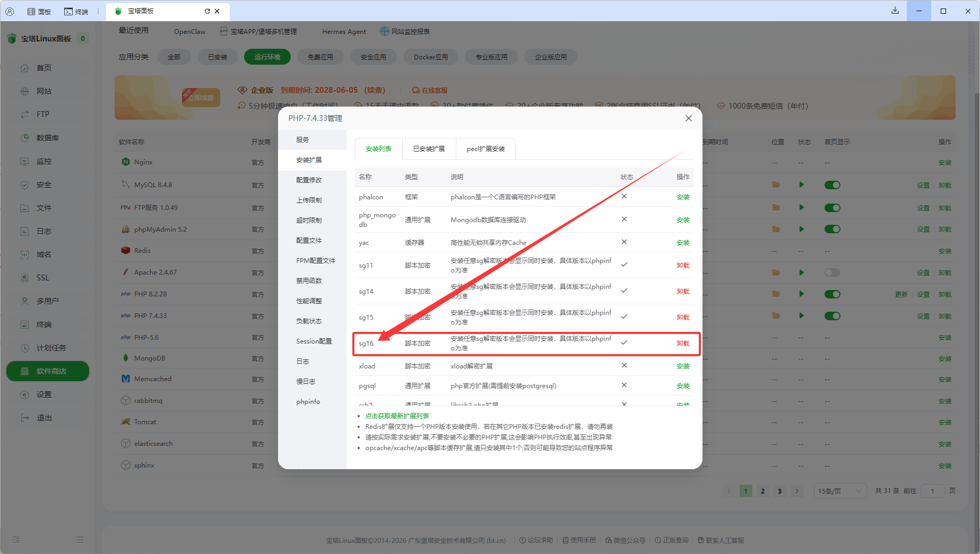
Task: Open 监控 in left sidebar
Action: (48, 161)
